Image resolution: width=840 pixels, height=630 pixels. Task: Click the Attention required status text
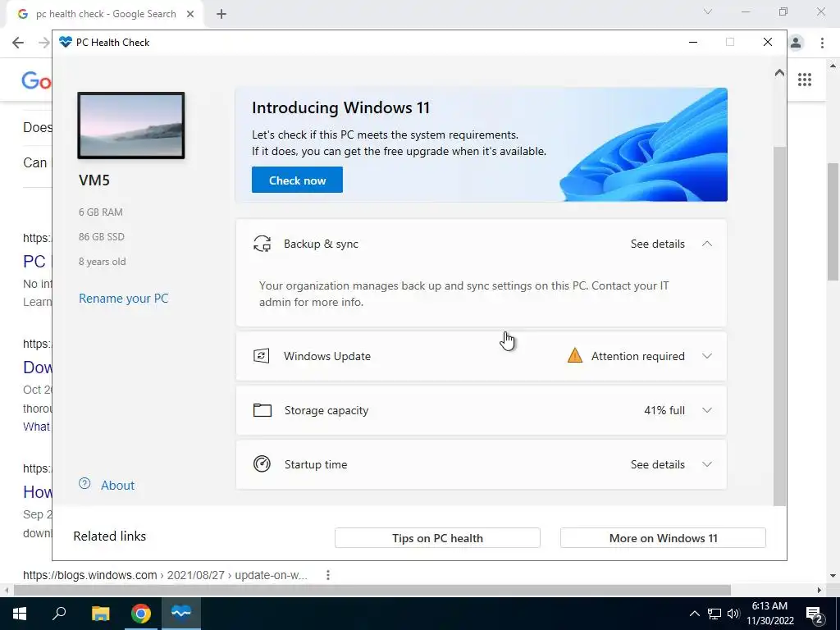pyautogui.click(x=637, y=356)
